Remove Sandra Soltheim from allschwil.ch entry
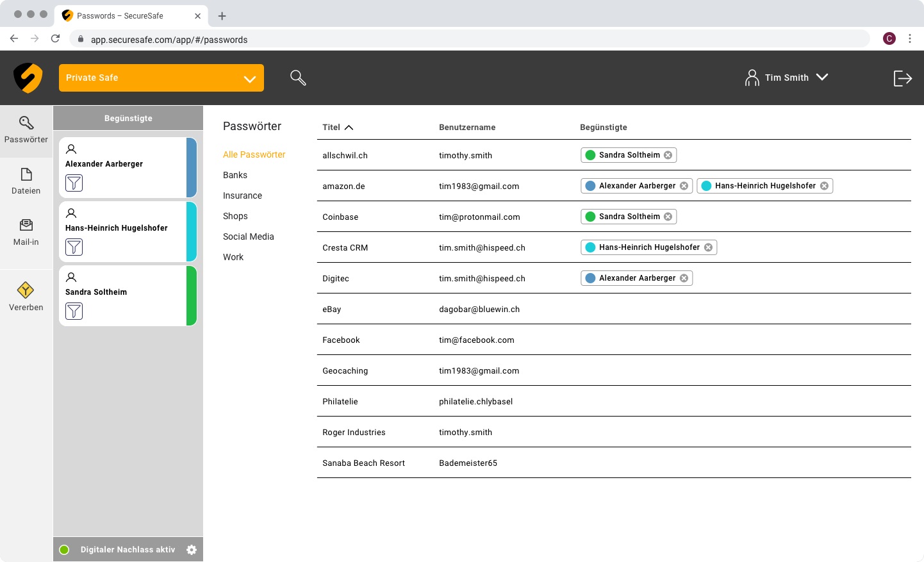 coord(668,155)
